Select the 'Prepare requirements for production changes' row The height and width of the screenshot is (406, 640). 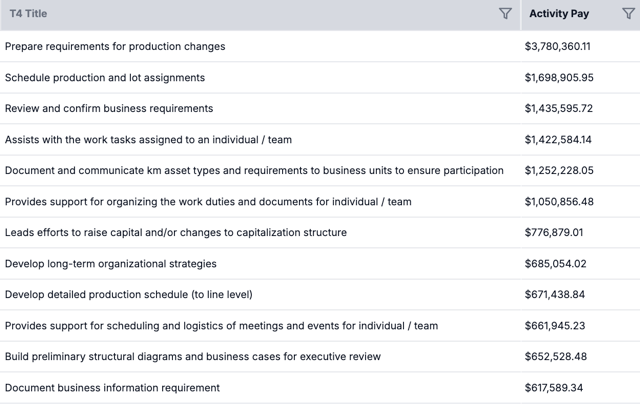115,46
